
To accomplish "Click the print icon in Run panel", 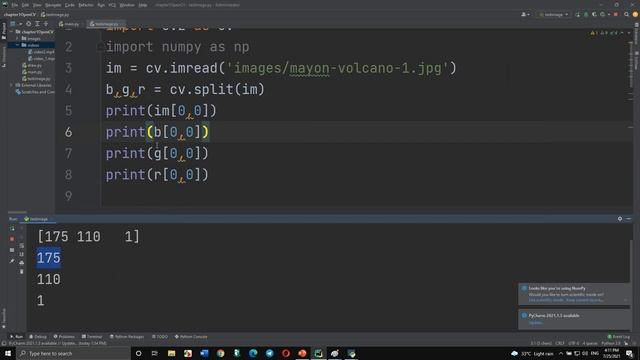I will [x=22, y=263].
